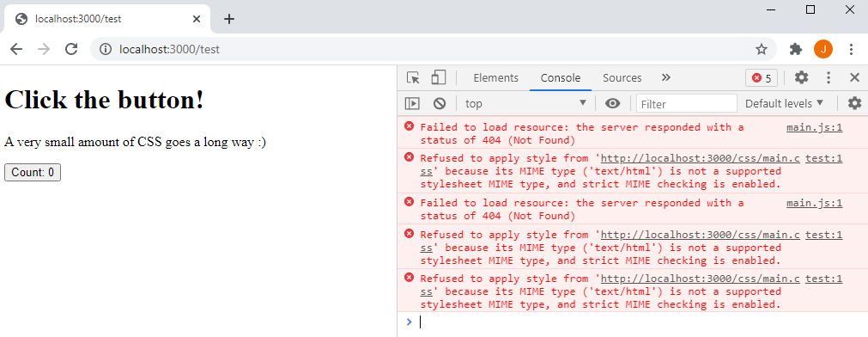
Task: Click the console Filter input
Action: 687,104
